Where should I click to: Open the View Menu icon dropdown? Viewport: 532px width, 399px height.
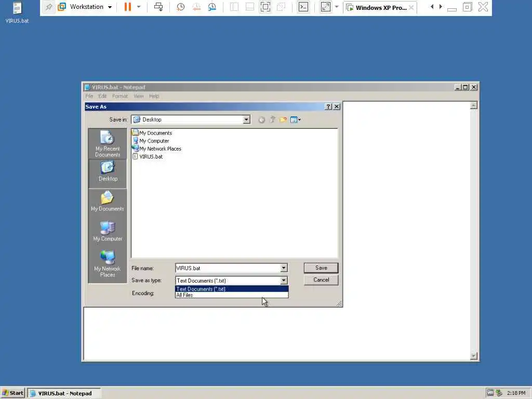pyautogui.click(x=296, y=120)
